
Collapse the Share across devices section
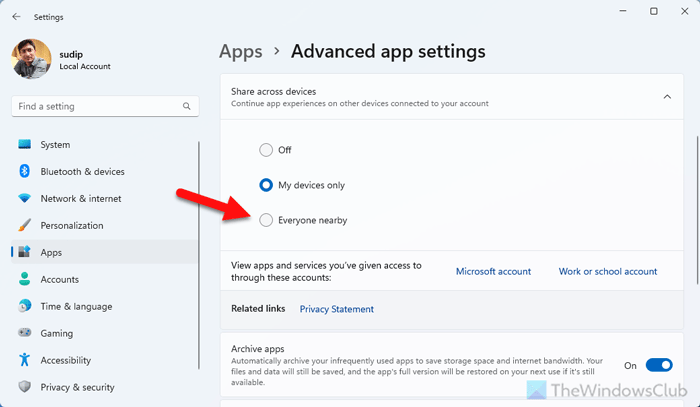click(666, 96)
